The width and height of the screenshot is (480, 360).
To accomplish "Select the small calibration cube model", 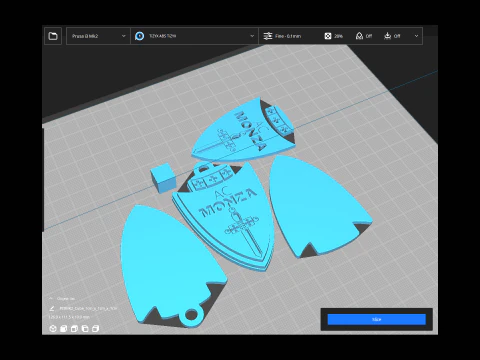I will (x=163, y=177).
